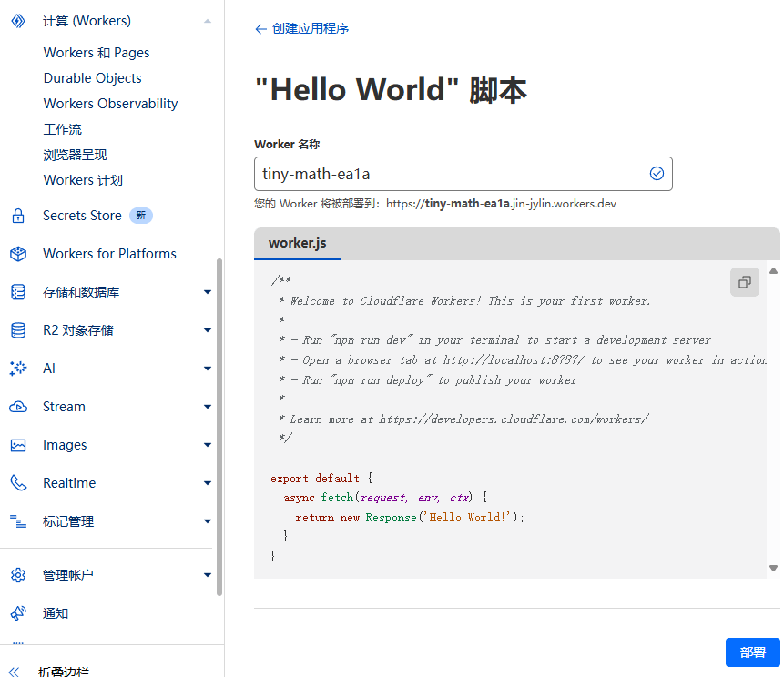The height and width of the screenshot is (677, 784).
Task: Expand the 标记管理 menu arrow
Action: tap(208, 521)
